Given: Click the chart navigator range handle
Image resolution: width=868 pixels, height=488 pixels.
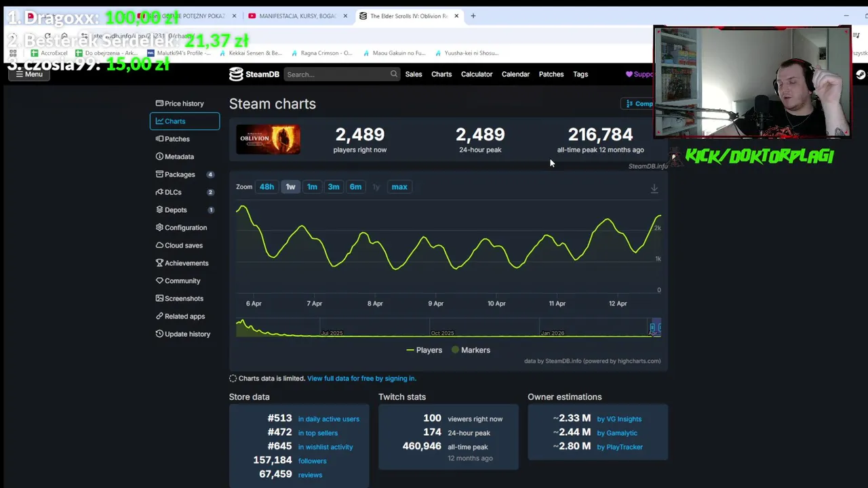Looking at the screenshot, I should (x=652, y=328).
